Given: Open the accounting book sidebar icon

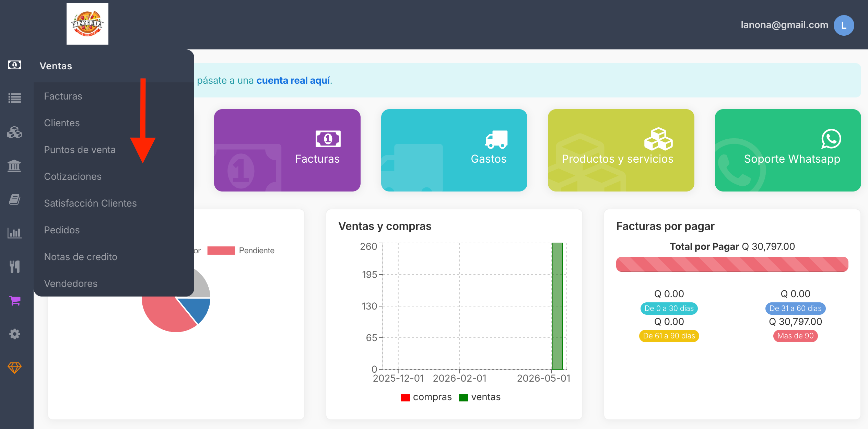Looking at the screenshot, I should 14,199.
